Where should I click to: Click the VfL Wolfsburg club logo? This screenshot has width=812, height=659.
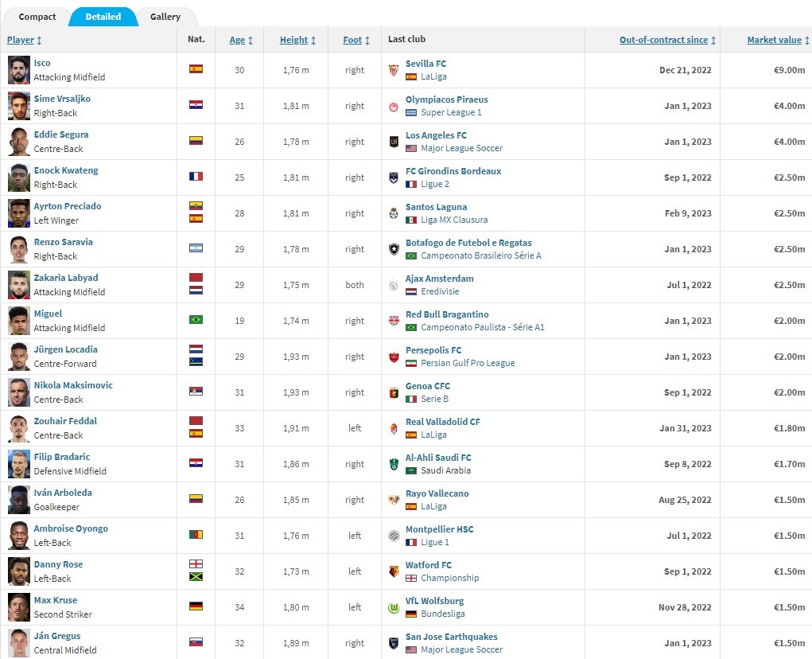click(x=393, y=607)
